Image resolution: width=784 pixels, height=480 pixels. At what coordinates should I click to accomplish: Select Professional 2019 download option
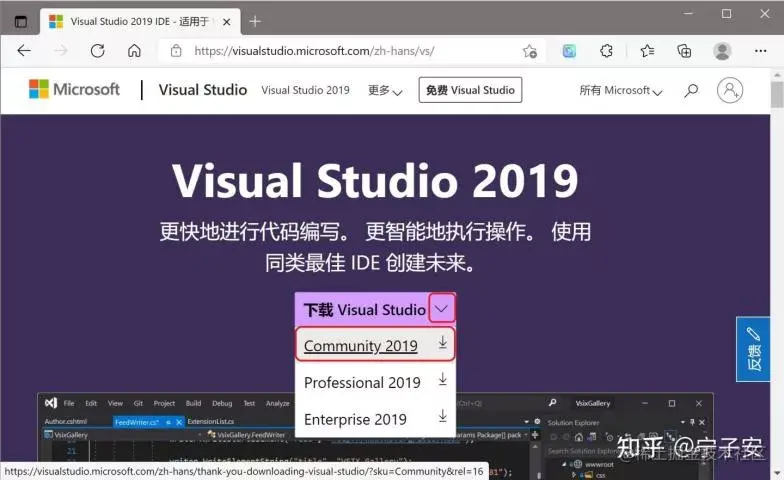click(x=375, y=382)
